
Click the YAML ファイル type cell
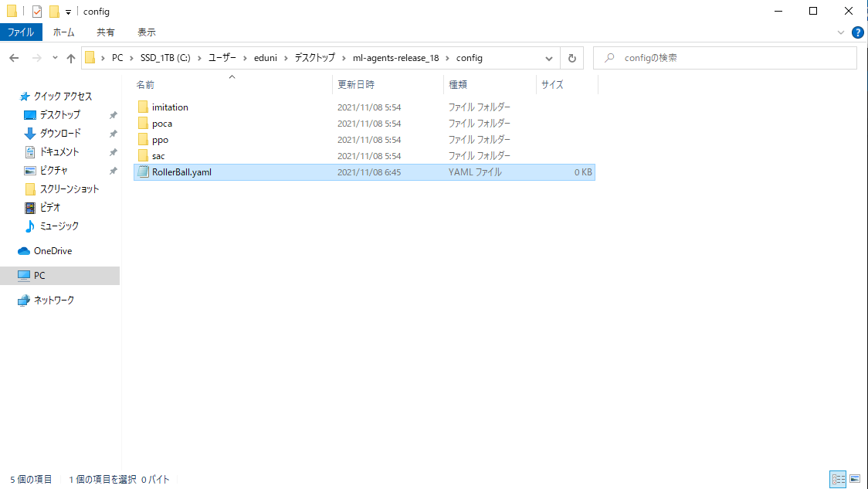pyautogui.click(x=475, y=172)
